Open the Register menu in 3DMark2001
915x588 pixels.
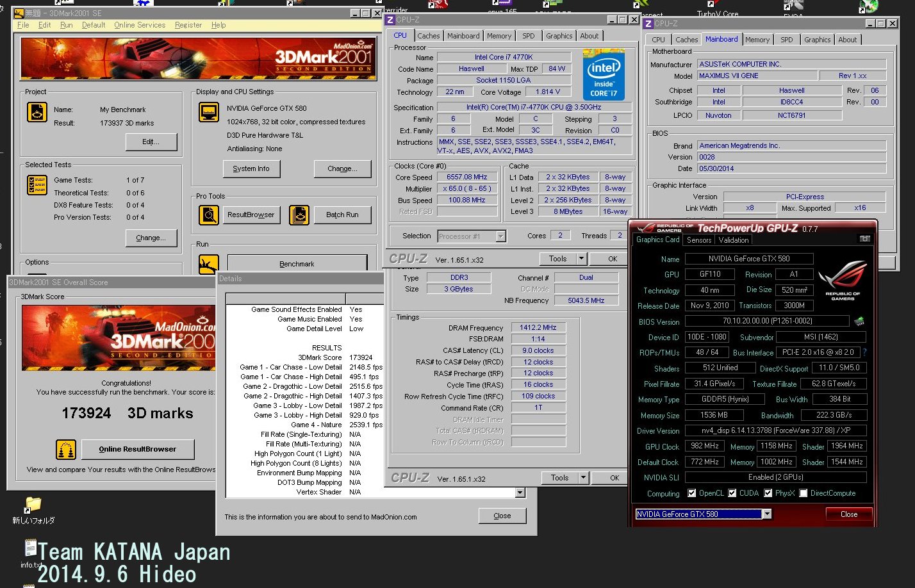pos(188,25)
